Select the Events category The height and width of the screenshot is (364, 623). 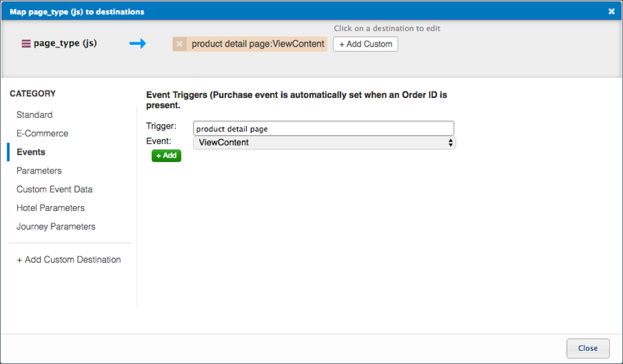click(x=31, y=152)
